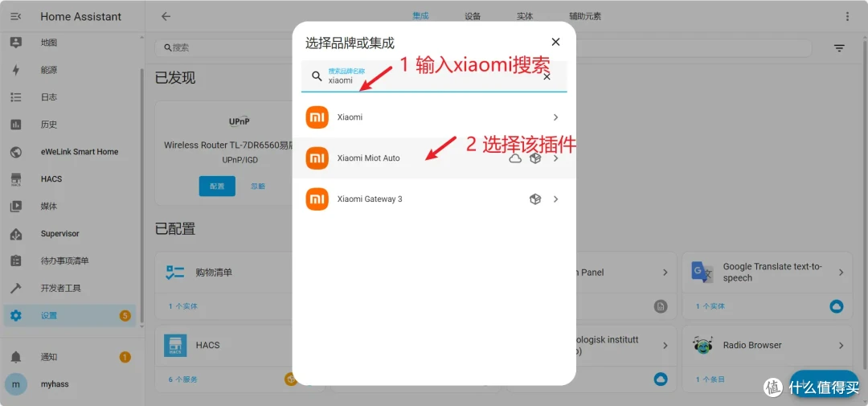Open the Xiaomi Miot Auto chevron

pos(556,158)
